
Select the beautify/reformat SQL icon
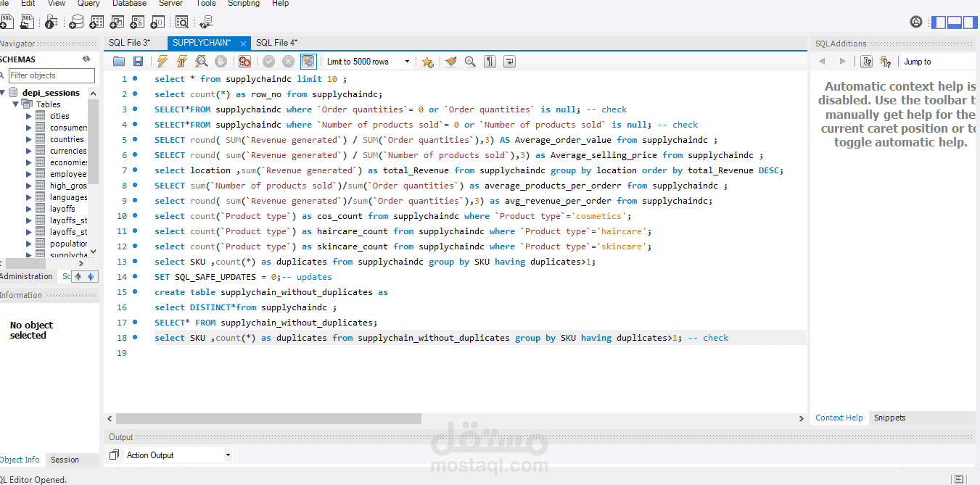pyautogui.click(x=451, y=61)
